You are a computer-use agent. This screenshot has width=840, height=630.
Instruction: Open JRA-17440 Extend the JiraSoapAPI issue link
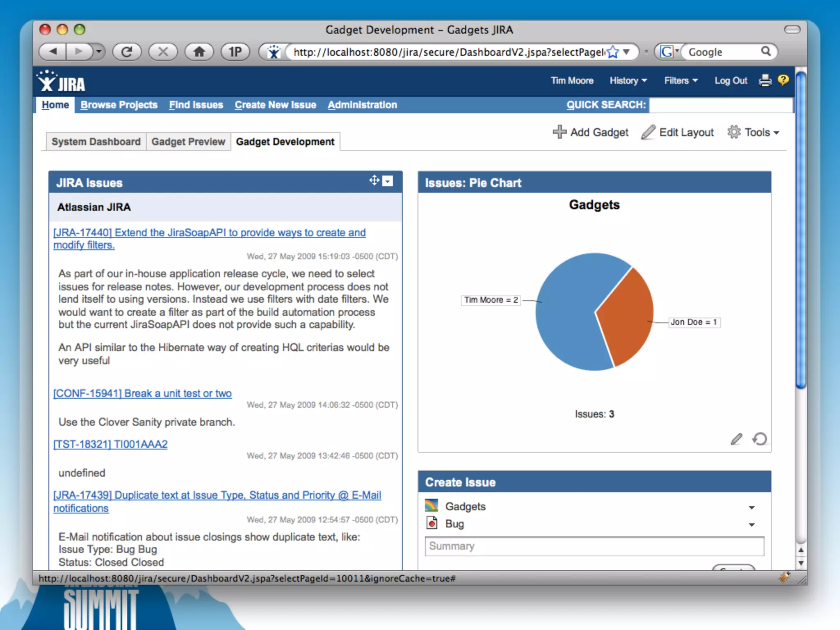[209, 239]
